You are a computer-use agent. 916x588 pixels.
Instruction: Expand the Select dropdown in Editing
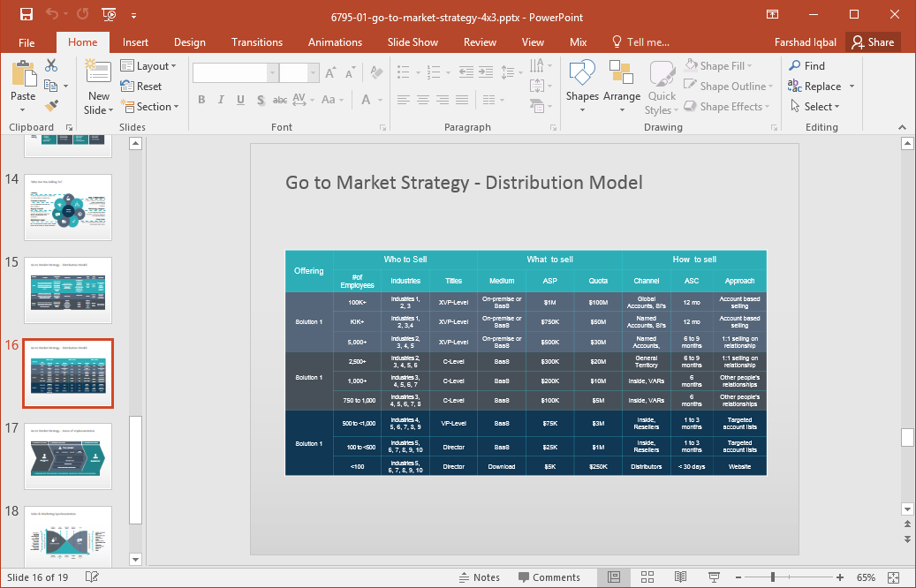point(814,107)
